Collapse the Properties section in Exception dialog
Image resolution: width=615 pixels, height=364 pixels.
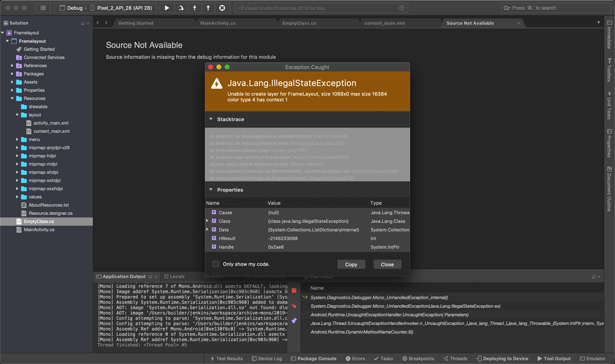point(211,190)
